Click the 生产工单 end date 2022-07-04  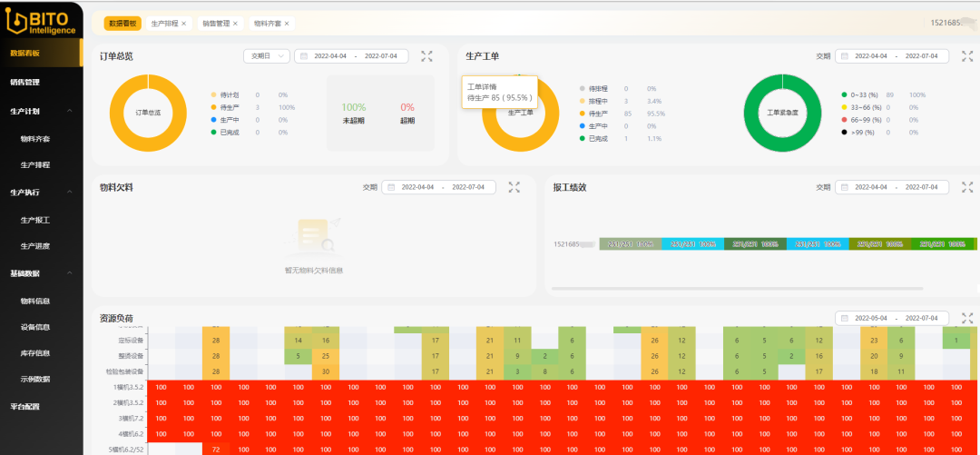921,56
